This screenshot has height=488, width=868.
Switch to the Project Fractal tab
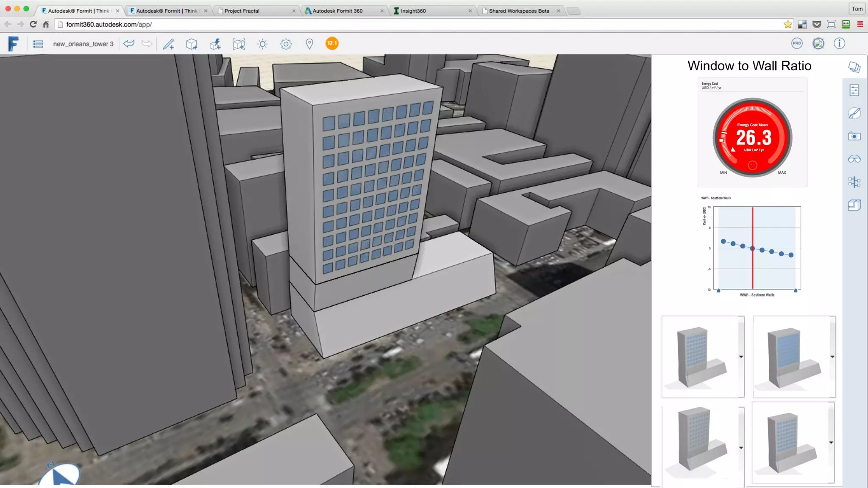242,11
